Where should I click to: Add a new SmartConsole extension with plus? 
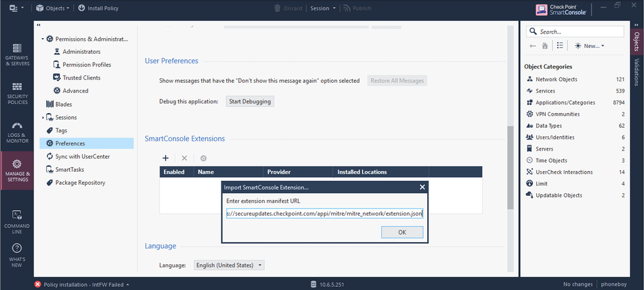pyautogui.click(x=166, y=158)
